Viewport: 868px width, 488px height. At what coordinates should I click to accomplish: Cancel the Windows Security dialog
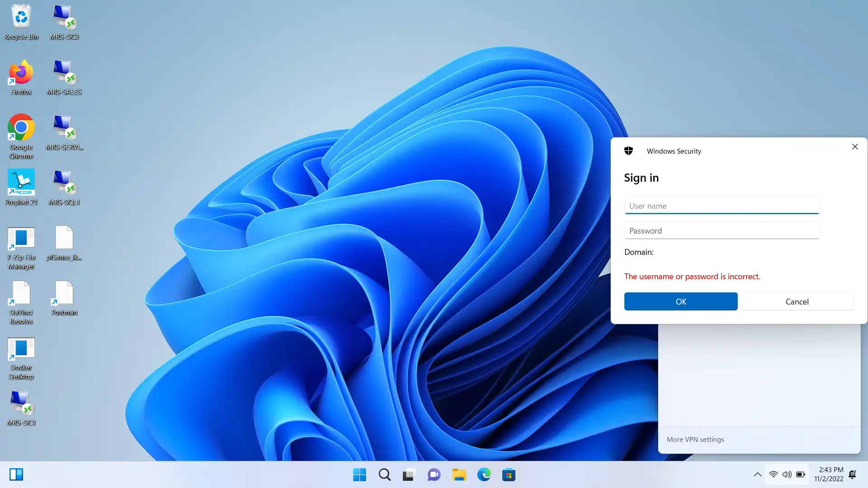pyautogui.click(x=797, y=301)
